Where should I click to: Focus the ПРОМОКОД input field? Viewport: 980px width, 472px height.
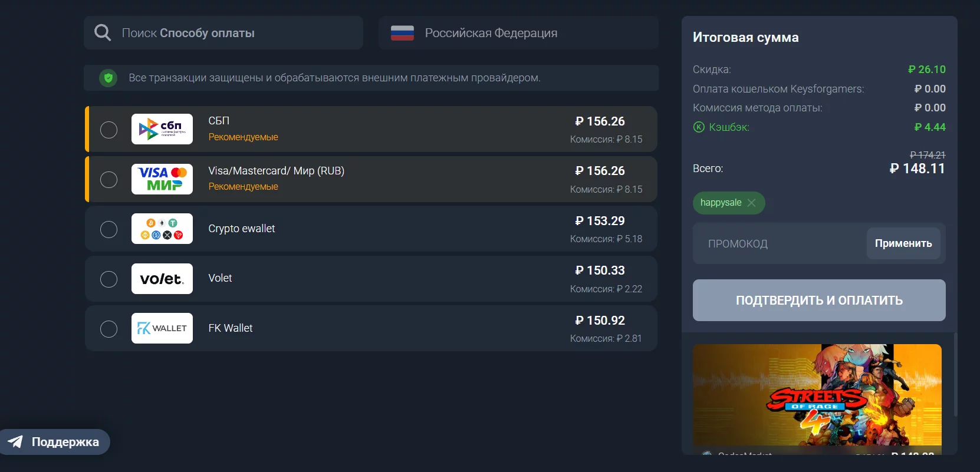pyautogui.click(x=778, y=243)
